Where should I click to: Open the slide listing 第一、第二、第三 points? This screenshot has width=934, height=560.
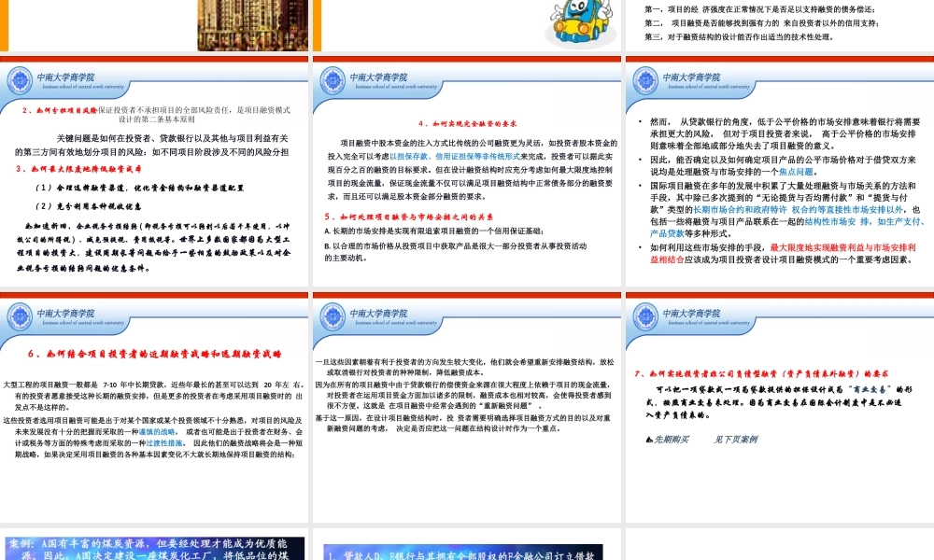pos(775,23)
